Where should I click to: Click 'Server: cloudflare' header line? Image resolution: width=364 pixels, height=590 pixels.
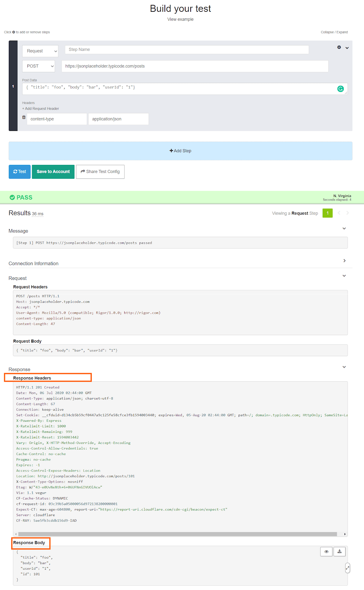point(35,515)
